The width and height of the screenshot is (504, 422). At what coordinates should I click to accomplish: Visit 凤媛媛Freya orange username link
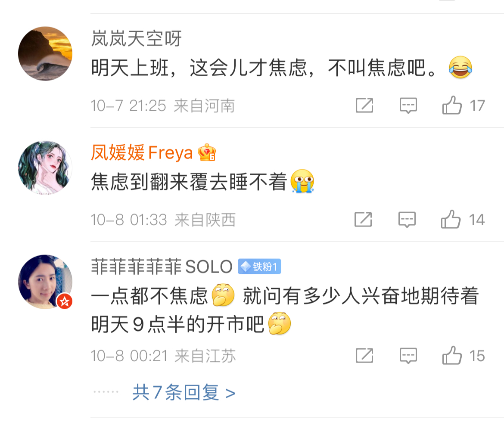point(142,153)
